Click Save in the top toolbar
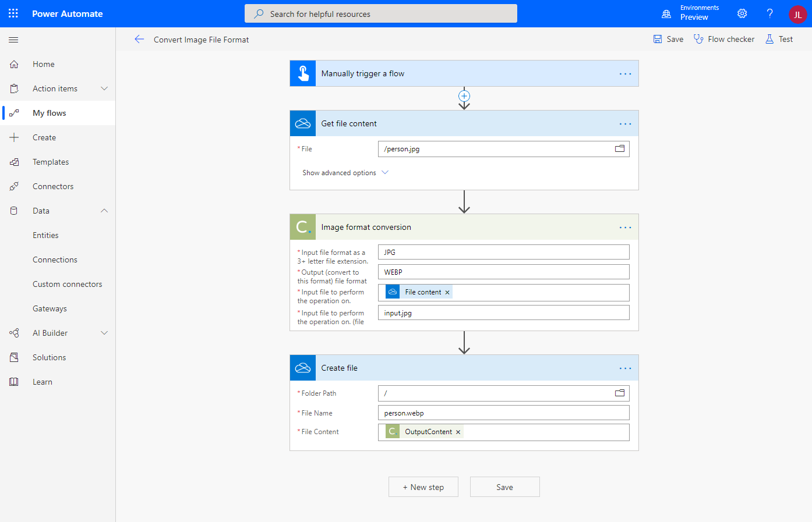The width and height of the screenshot is (812, 522). tap(668, 39)
